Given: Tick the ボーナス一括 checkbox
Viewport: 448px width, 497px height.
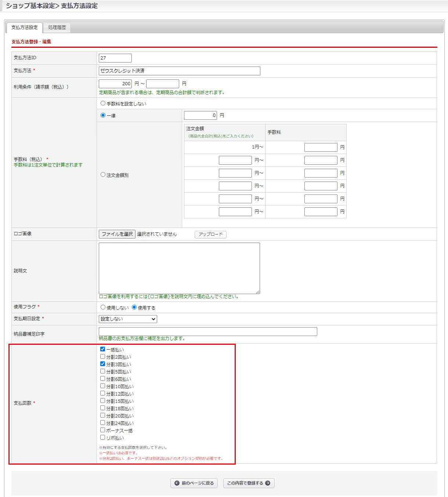Looking at the screenshot, I should click(x=103, y=430).
